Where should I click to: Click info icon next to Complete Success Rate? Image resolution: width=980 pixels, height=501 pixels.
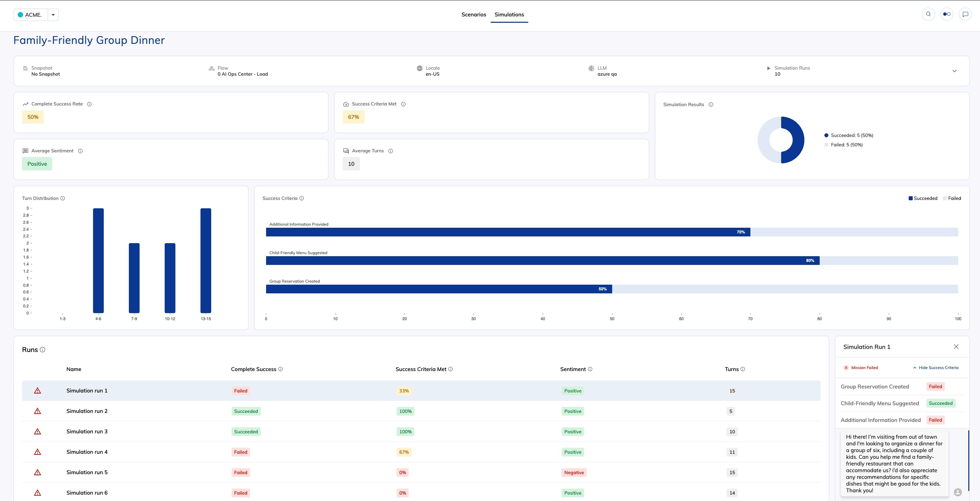pos(89,104)
